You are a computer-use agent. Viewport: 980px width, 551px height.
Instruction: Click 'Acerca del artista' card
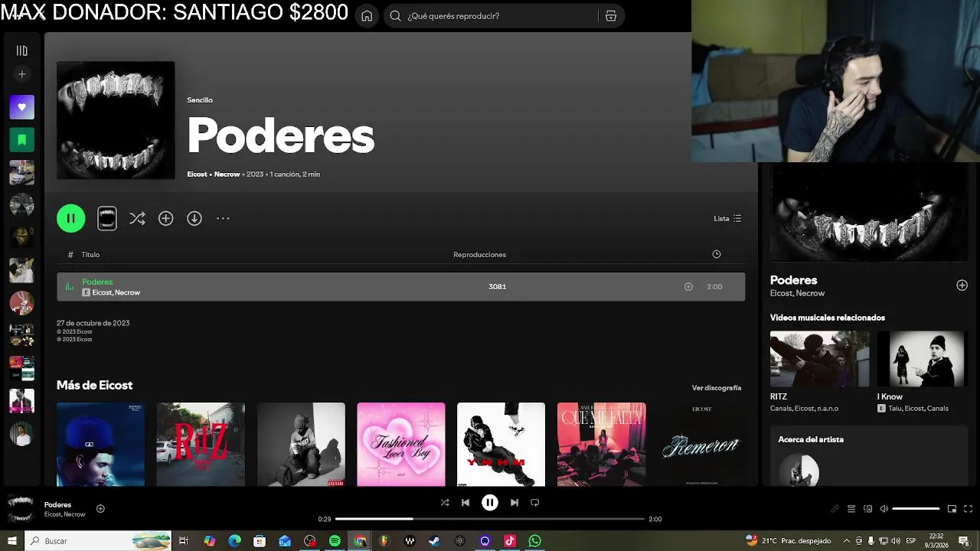tap(869, 456)
